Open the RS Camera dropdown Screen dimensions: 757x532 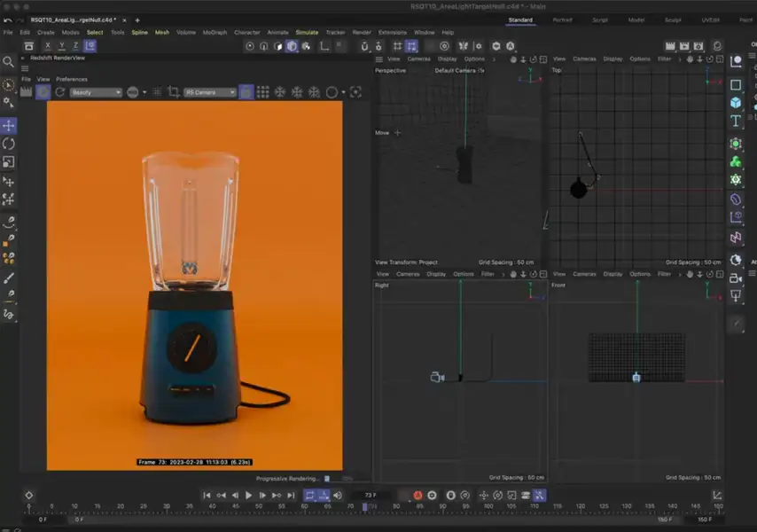[211, 92]
